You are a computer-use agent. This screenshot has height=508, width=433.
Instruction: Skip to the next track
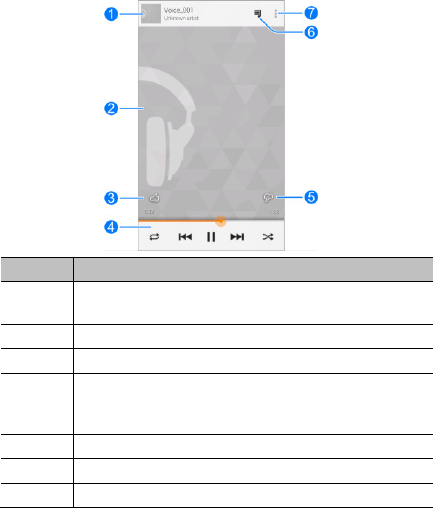click(x=237, y=237)
